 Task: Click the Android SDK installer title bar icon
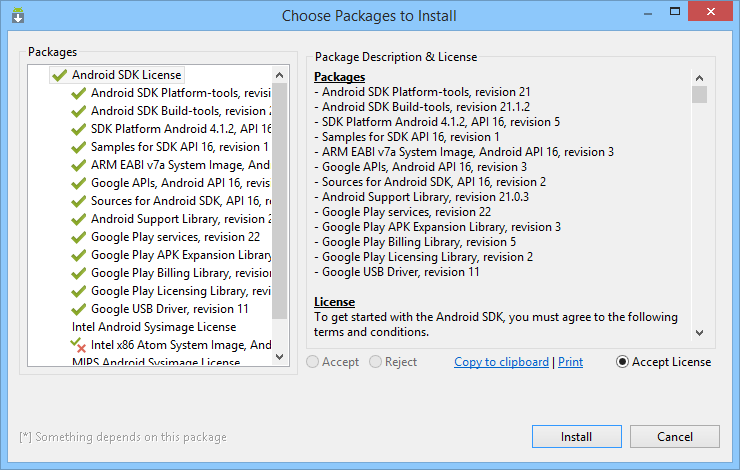(18, 15)
